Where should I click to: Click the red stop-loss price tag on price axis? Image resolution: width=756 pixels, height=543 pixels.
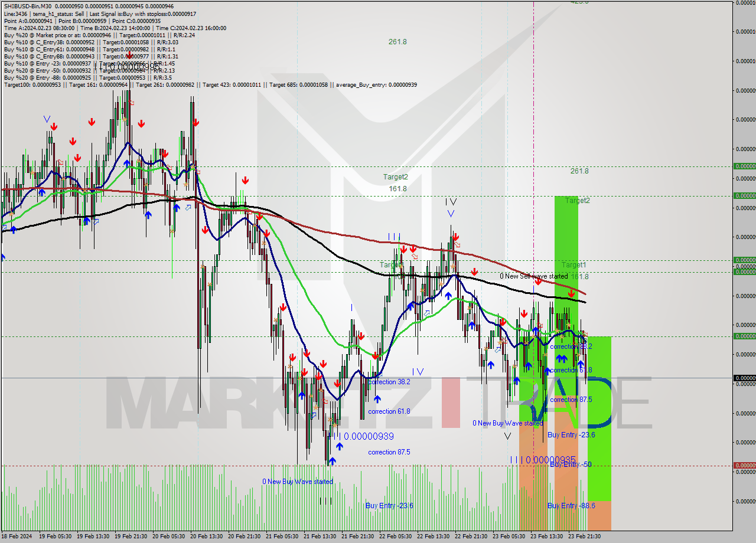pos(744,466)
